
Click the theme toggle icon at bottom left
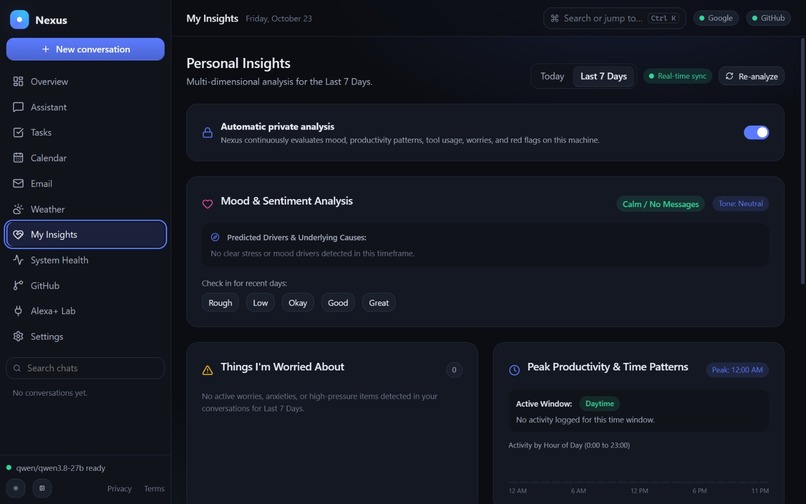16,488
